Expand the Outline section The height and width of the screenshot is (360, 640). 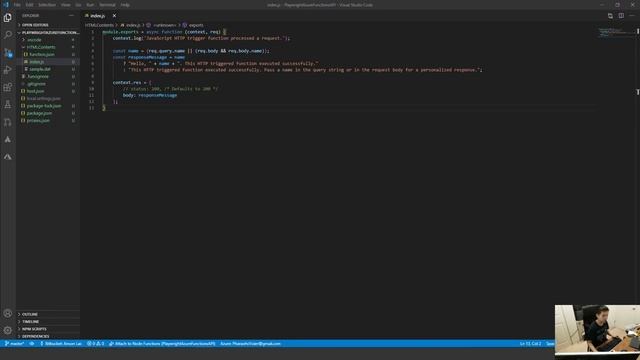(48, 314)
